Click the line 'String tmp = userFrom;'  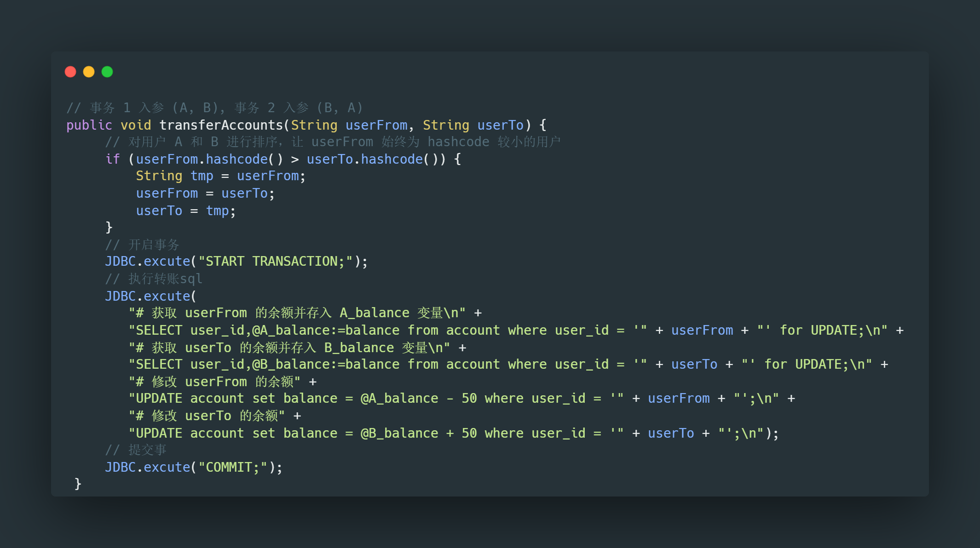pyautogui.click(x=221, y=176)
